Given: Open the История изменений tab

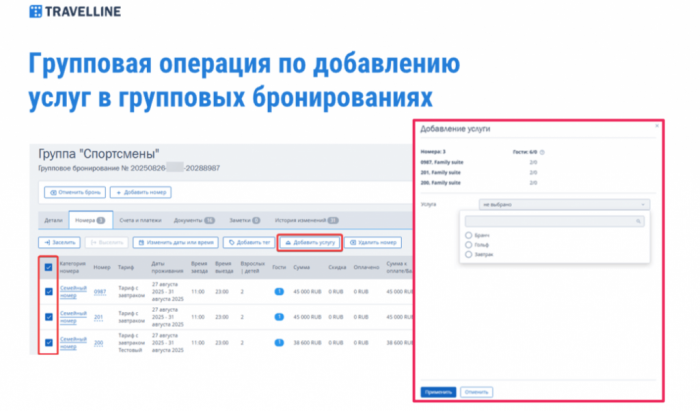Looking at the screenshot, I should pyautogui.click(x=307, y=220).
